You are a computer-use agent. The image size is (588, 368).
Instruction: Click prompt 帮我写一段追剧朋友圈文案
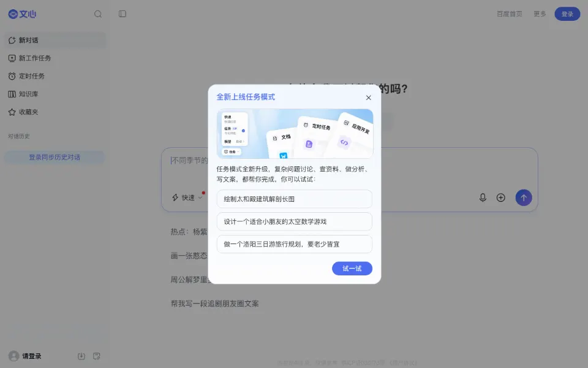pos(214,304)
